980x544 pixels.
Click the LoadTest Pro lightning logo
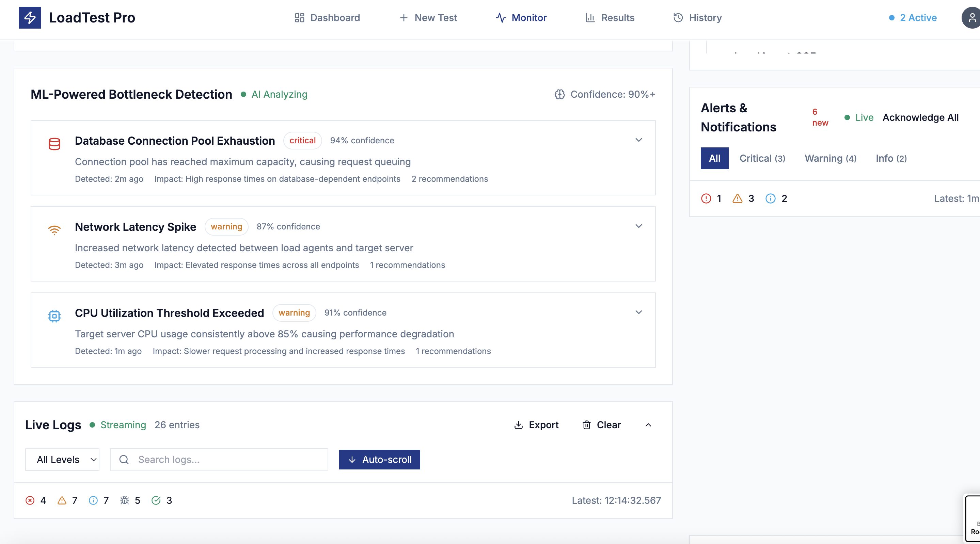point(30,17)
